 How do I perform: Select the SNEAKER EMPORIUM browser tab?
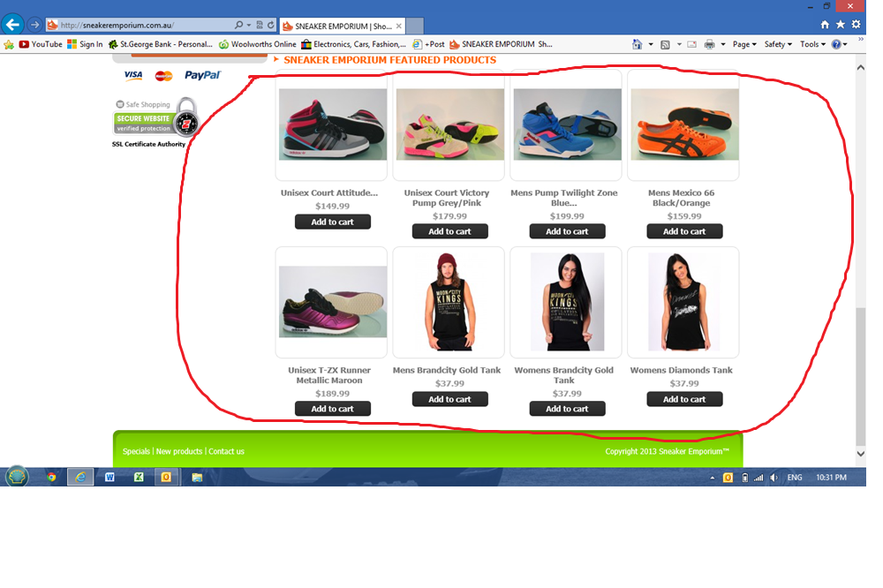[x=343, y=26]
